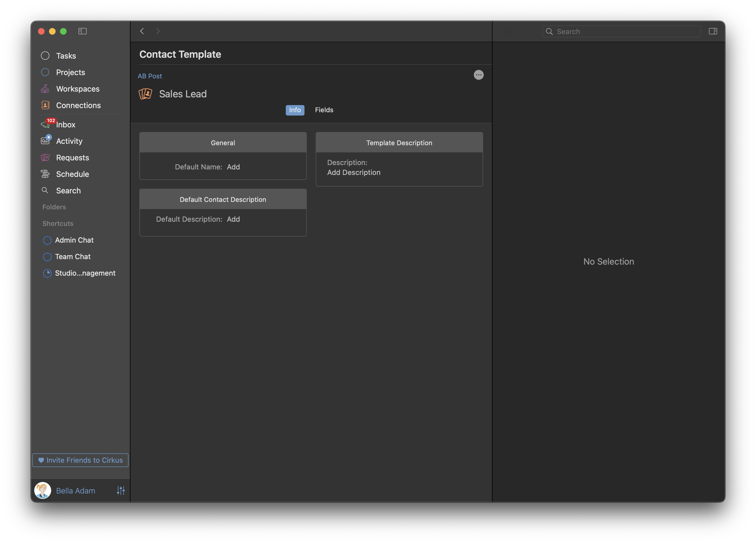This screenshot has width=756, height=543.
Task: Open the ellipsis more-options menu
Action: 478,75
